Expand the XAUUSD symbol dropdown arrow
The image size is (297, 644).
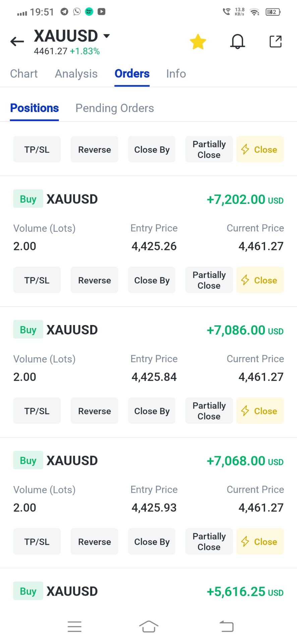(107, 36)
